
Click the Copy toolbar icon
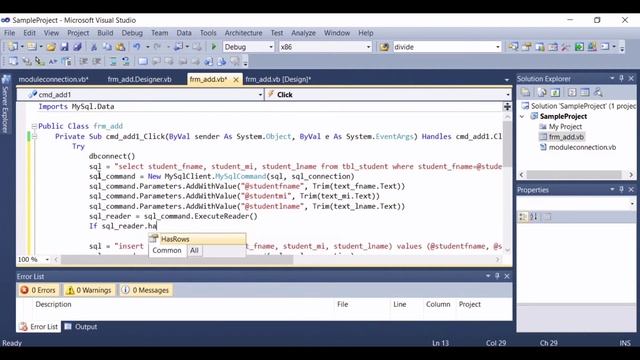click(x=107, y=47)
